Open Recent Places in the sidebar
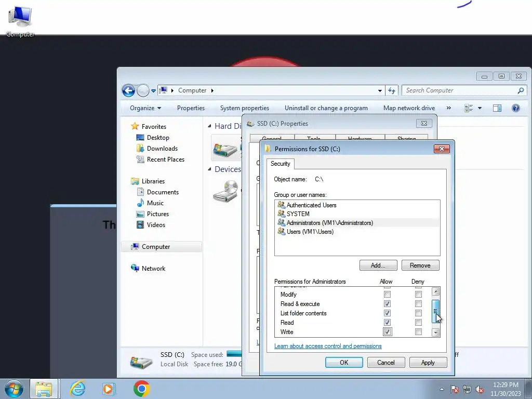Screen dimensions: 532x399 [x=166, y=159]
